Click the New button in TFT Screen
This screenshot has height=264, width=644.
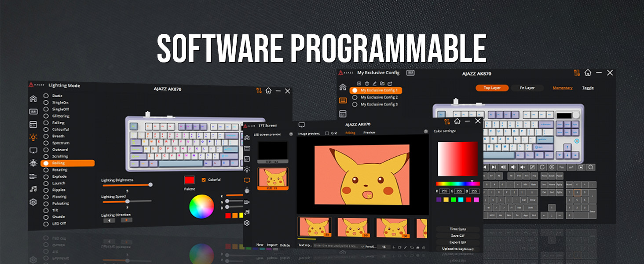[x=260, y=245]
